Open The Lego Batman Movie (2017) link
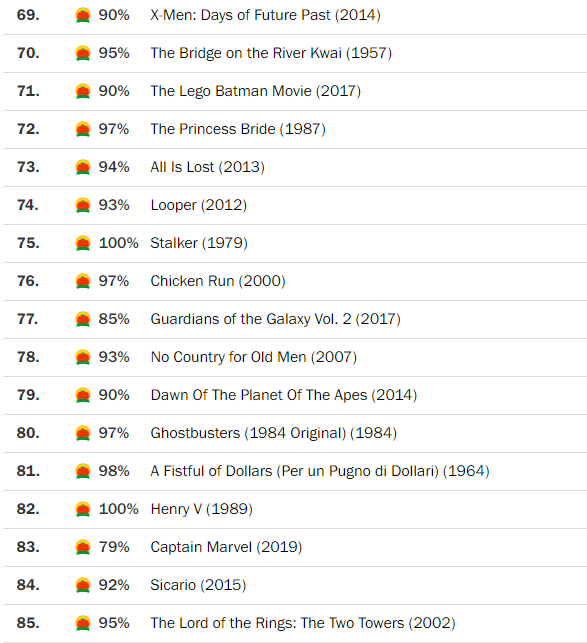The width and height of the screenshot is (587, 643). tap(256, 91)
